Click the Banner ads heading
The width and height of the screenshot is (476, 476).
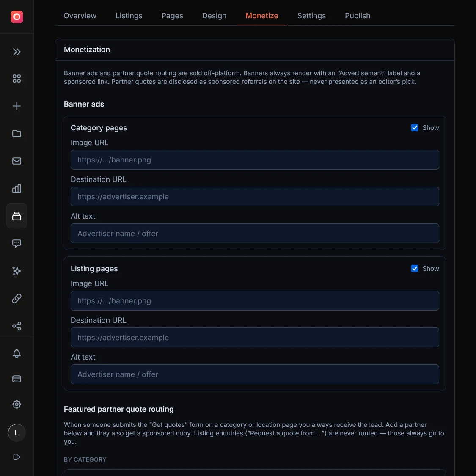[x=84, y=104]
